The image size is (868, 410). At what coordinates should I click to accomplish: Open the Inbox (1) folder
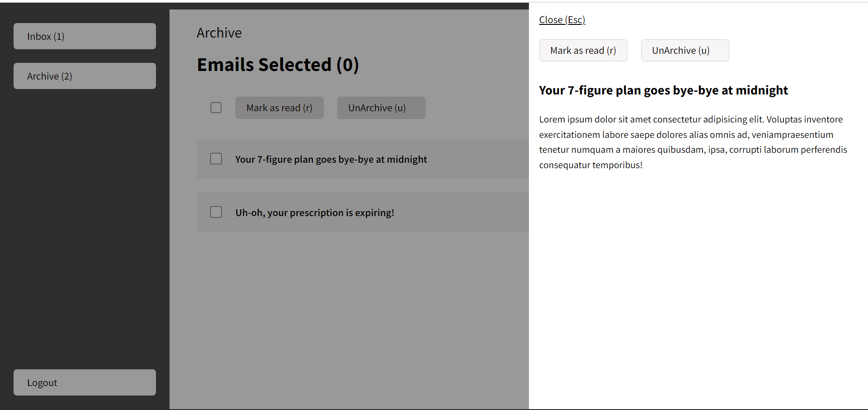coord(84,36)
